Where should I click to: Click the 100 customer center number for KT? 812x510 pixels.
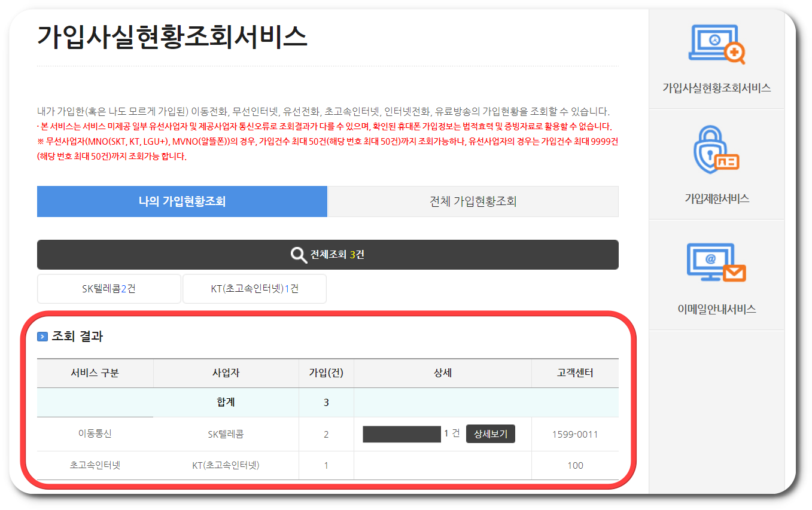click(575, 465)
